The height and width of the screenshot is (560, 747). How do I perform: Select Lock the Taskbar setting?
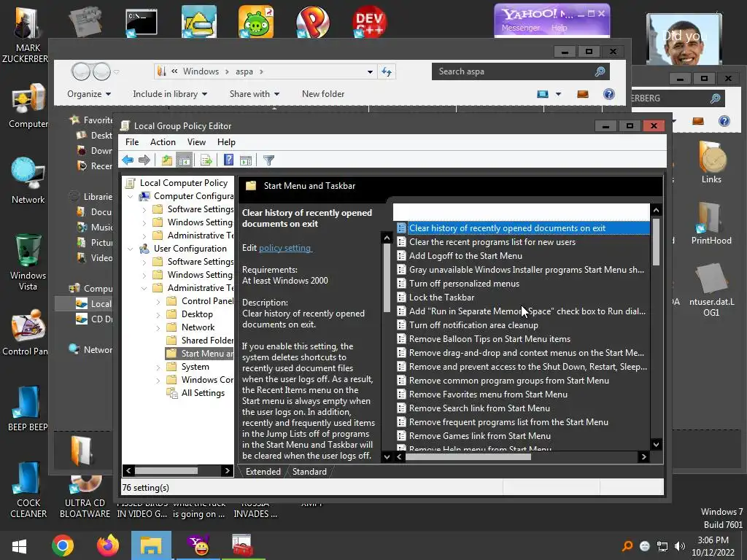click(x=441, y=297)
